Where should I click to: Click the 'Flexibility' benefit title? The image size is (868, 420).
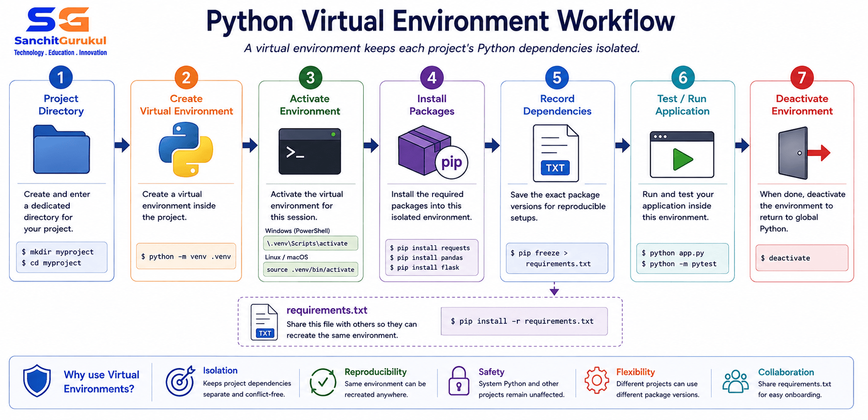[x=636, y=372]
